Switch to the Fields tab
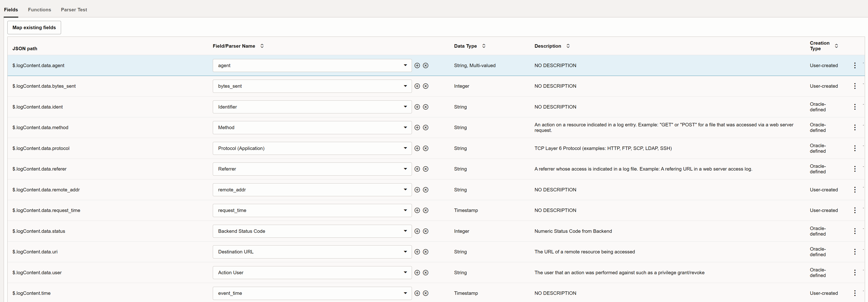The width and height of the screenshot is (868, 302). pos(11,10)
